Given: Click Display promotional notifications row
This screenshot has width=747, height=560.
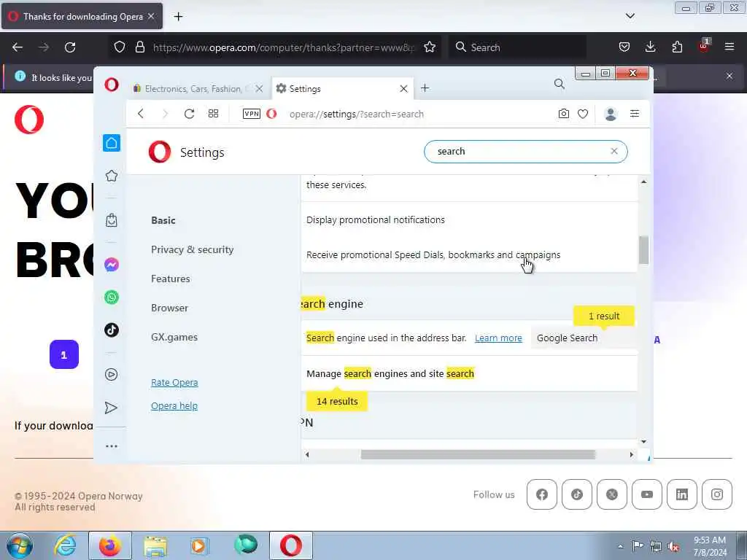Looking at the screenshot, I should (469, 220).
